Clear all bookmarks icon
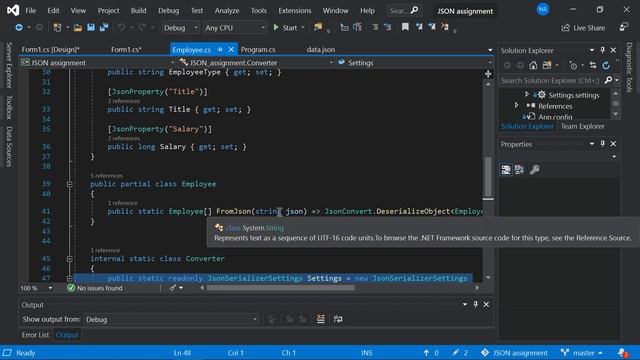The height and width of the screenshot is (360, 640). [x=445, y=27]
